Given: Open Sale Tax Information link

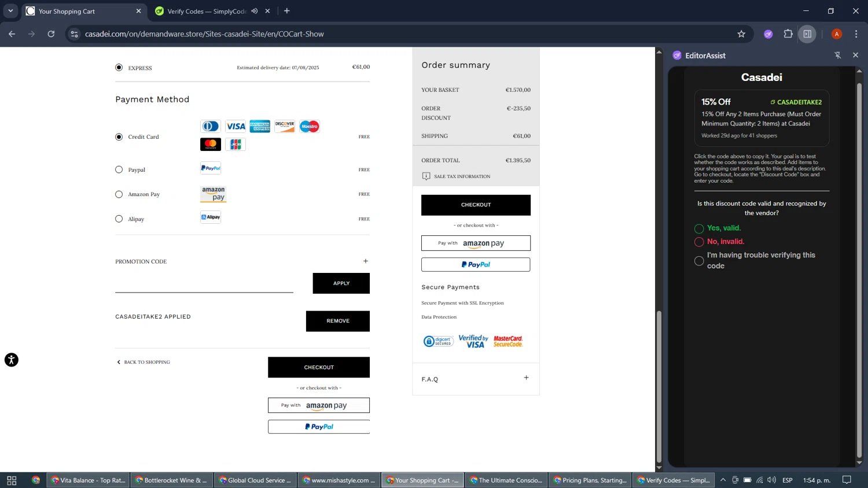Looking at the screenshot, I should (462, 176).
